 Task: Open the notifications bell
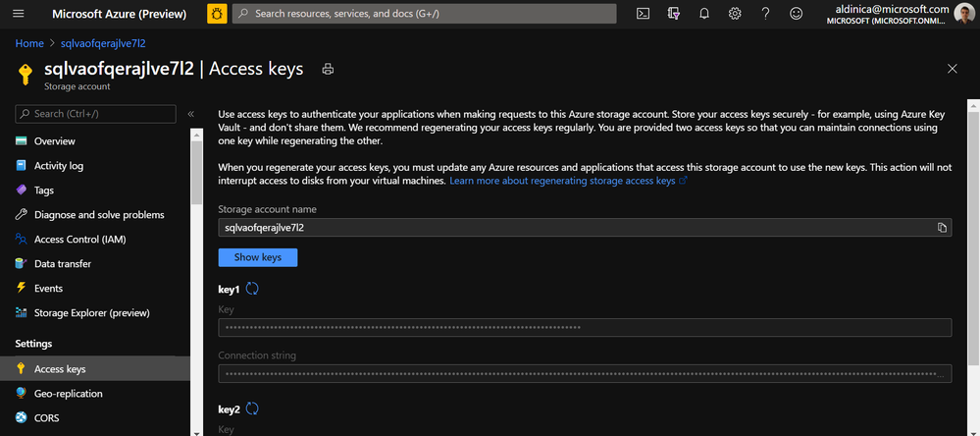click(703, 14)
